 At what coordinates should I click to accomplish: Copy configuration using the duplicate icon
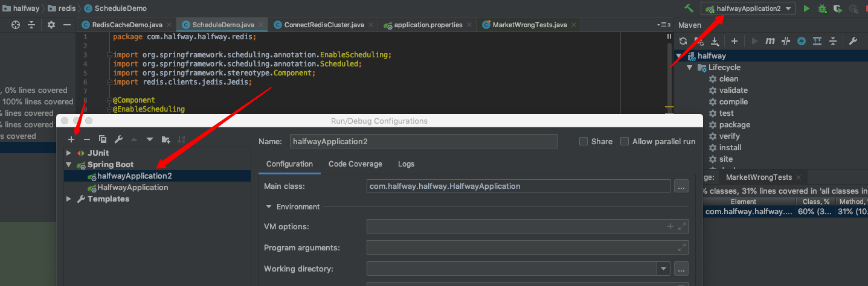click(103, 139)
